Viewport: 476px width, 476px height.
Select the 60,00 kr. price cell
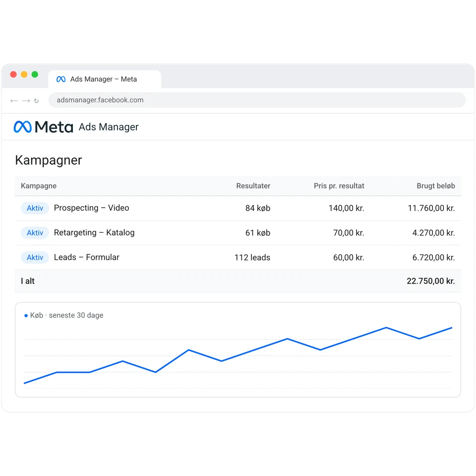(349, 257)
